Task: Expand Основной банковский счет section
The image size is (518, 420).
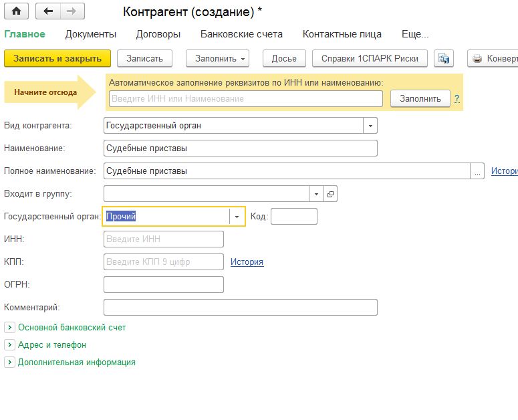Action: 9,328
